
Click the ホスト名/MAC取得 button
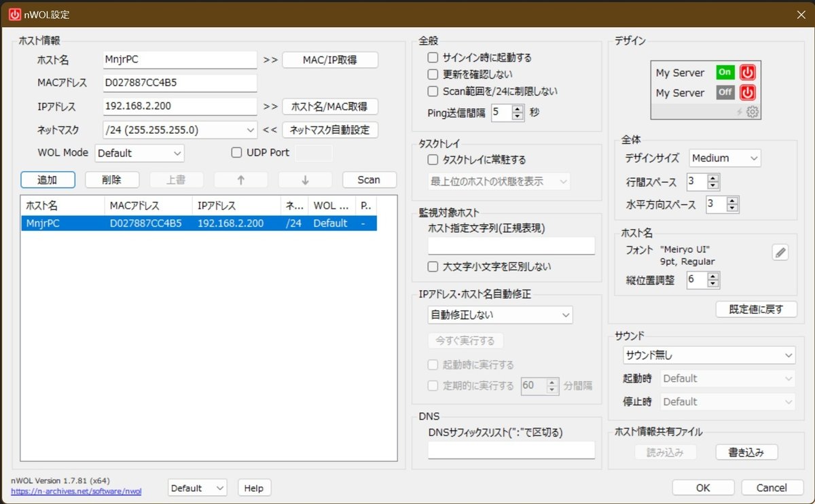pos(330,107)
